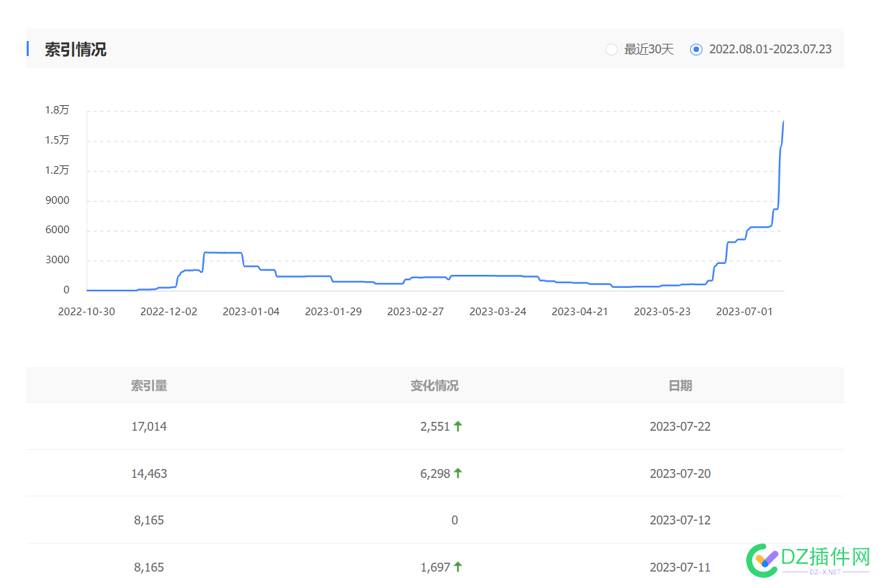Click the 2023-02-27 x-axis label
The height and width of the screenshot is (588, 883).
(415, 311)
